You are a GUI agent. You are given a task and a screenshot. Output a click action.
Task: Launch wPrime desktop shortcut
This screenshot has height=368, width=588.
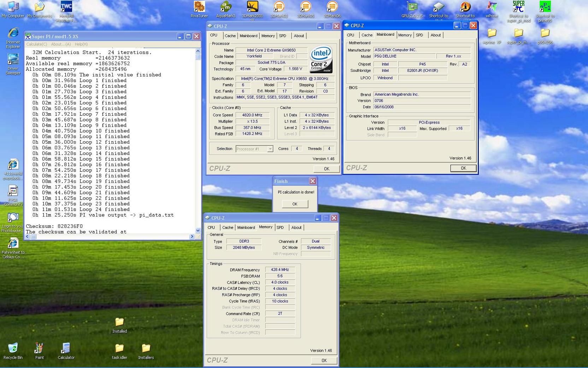coord(492,10)
